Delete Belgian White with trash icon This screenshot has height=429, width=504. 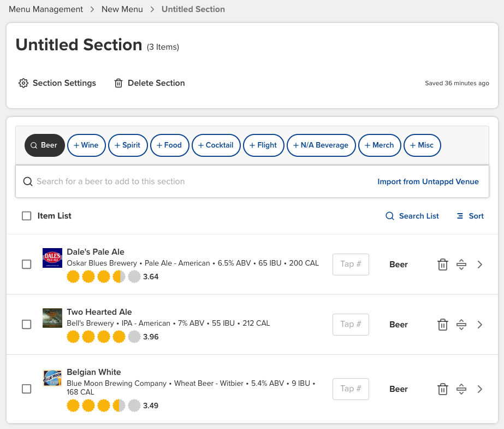pyautogui.click(x=443, y=389)
